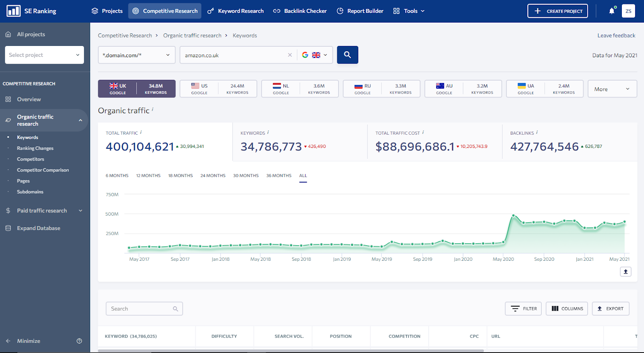Expand the *.domain.com/* scope dropdown
The width and height of the screenshot is (644, 353).
[x=136, y=55]
